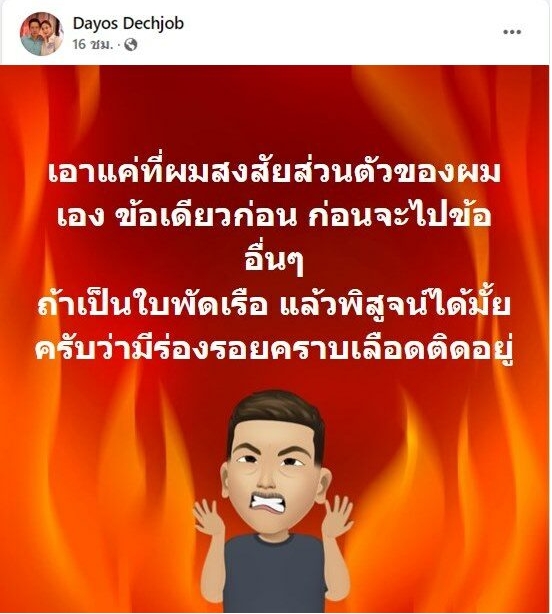
Task: Select the centered word อื่นๆ
Action: coord(274,260)
